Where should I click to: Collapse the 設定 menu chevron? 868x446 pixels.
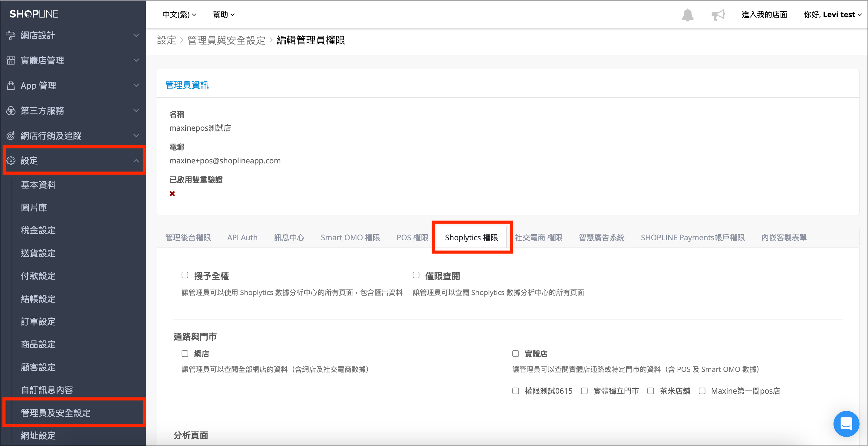pos(136,161)
